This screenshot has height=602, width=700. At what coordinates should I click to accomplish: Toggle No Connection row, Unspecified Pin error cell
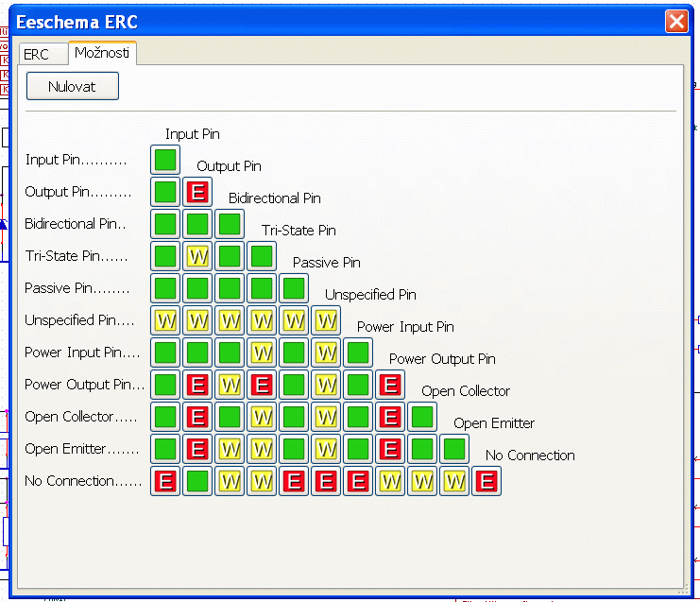[326, 481]
